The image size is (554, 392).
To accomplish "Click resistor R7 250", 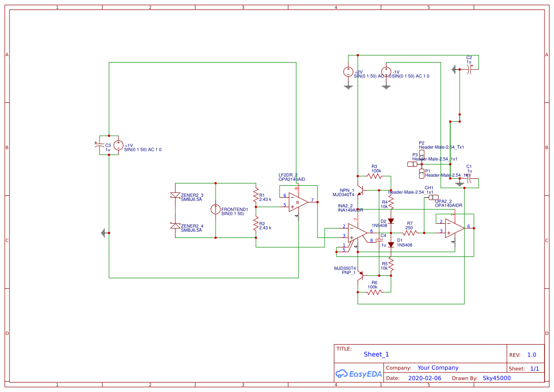I will click(409, 233).
